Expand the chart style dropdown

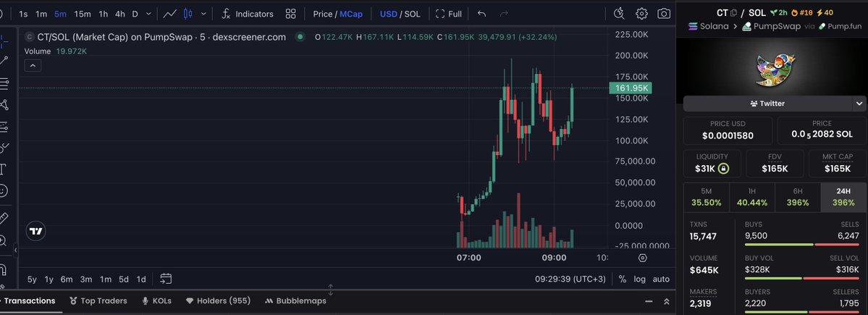click(x=203, y=14)
